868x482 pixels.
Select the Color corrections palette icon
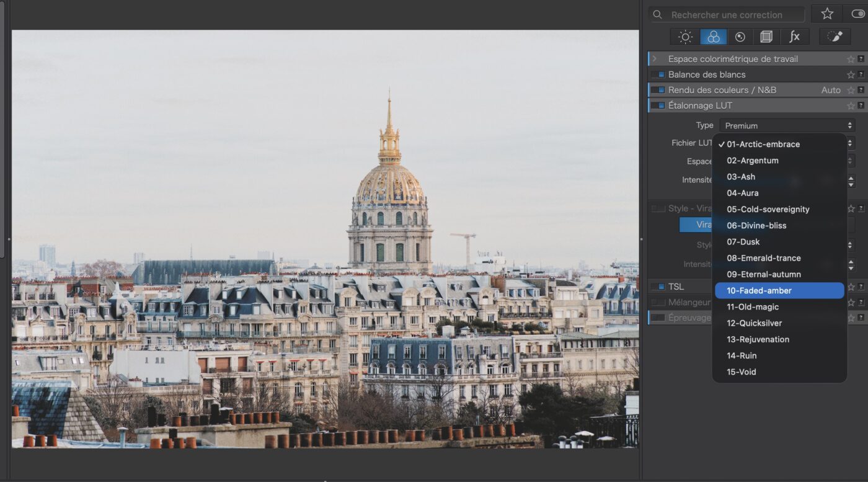(714, 37)
